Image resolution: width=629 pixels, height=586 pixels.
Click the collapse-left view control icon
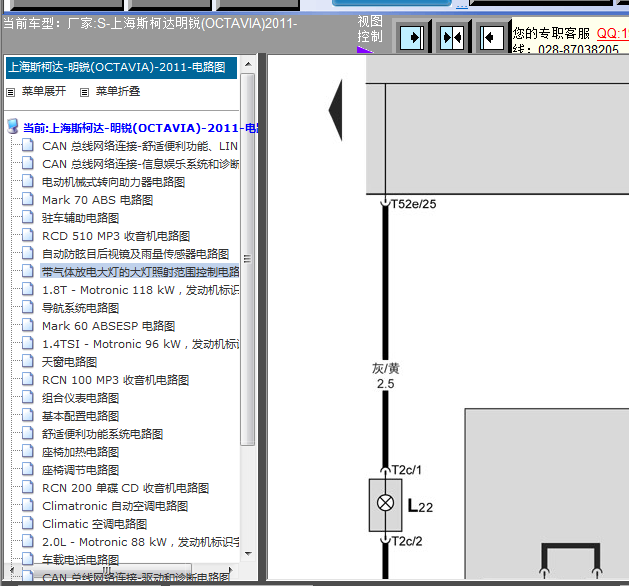point(492,38)
